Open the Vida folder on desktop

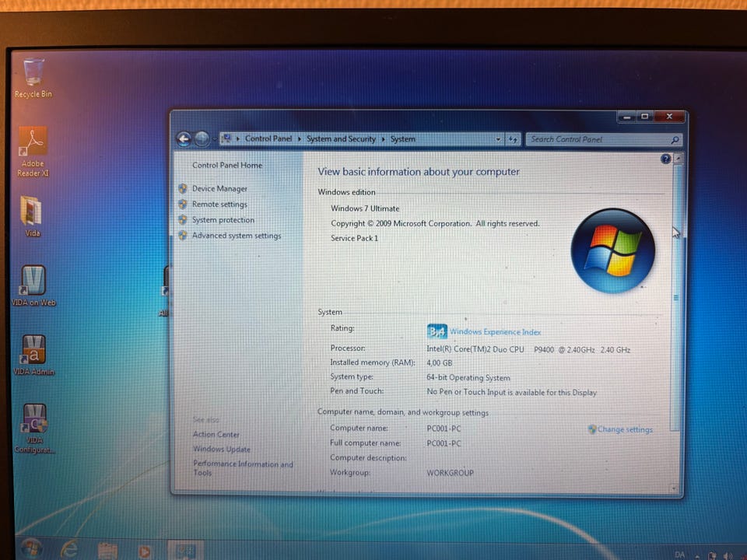pyautogui.click(x=32, y=216)
